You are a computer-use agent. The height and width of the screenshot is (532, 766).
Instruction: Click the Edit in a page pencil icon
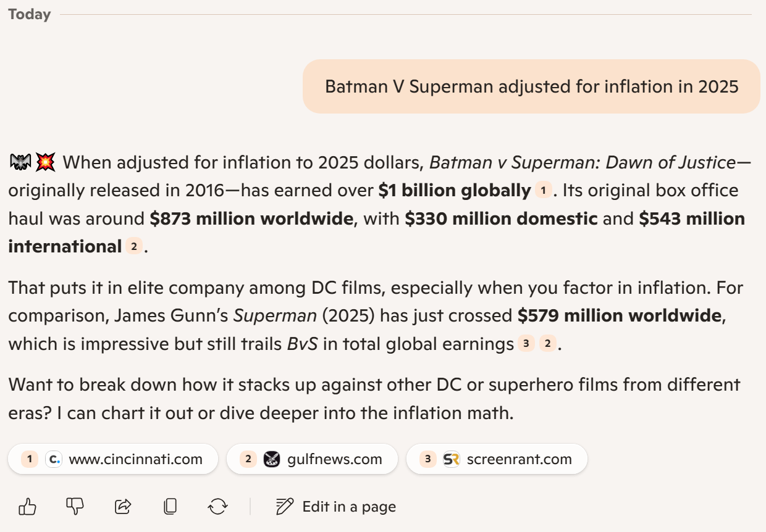(285, 507)
